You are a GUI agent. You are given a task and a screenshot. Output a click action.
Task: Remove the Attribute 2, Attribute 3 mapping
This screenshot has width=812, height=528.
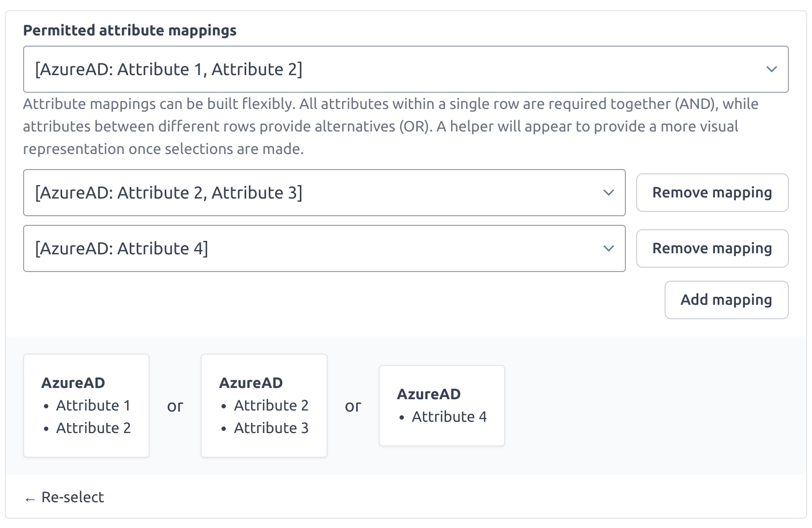tap(712, 193)
